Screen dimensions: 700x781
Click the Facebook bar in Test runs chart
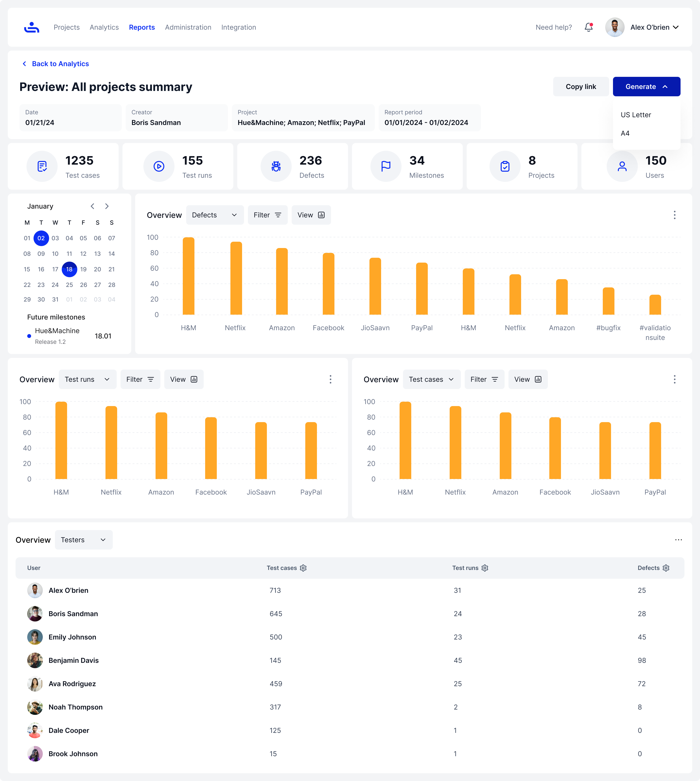coord(211,448)
